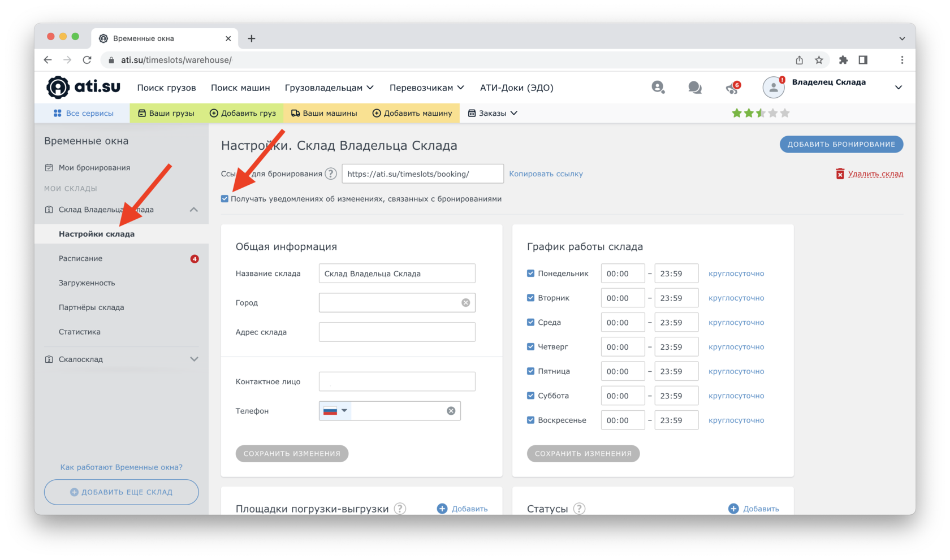Open the browser extensions puzzle icon
The height and width of the screenshot is (560, 950).
pyautogui.click(x=843, y=60)
